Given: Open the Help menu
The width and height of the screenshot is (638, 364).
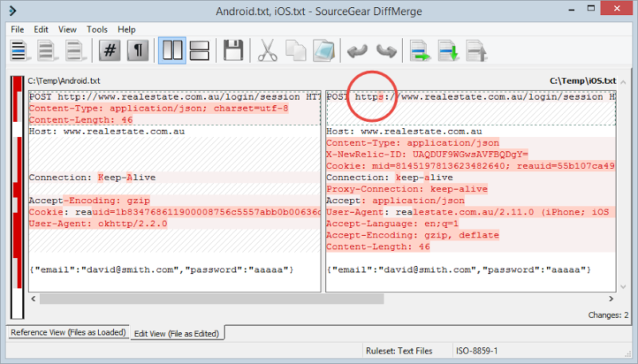Looking at the screenshot, I should [x=127, y=29].
